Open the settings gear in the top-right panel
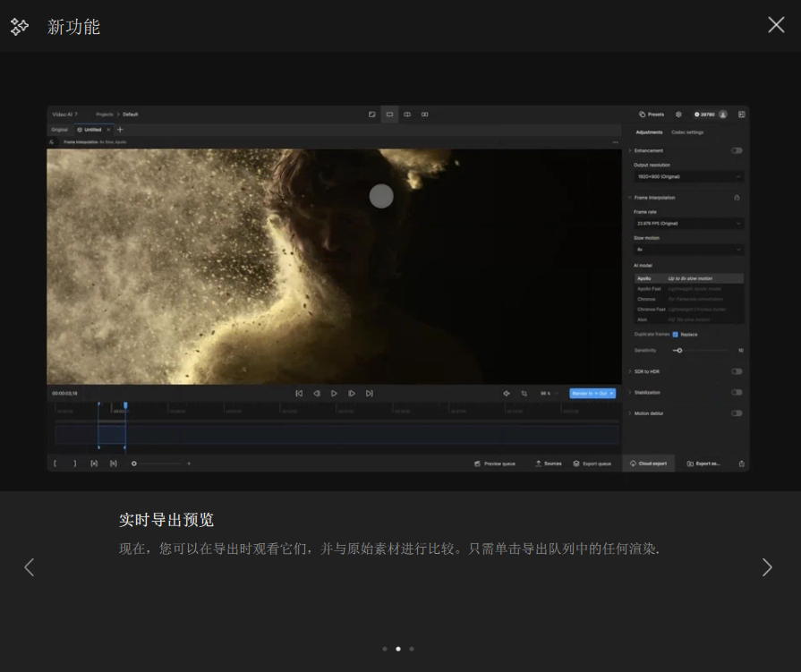 (678, 115)
